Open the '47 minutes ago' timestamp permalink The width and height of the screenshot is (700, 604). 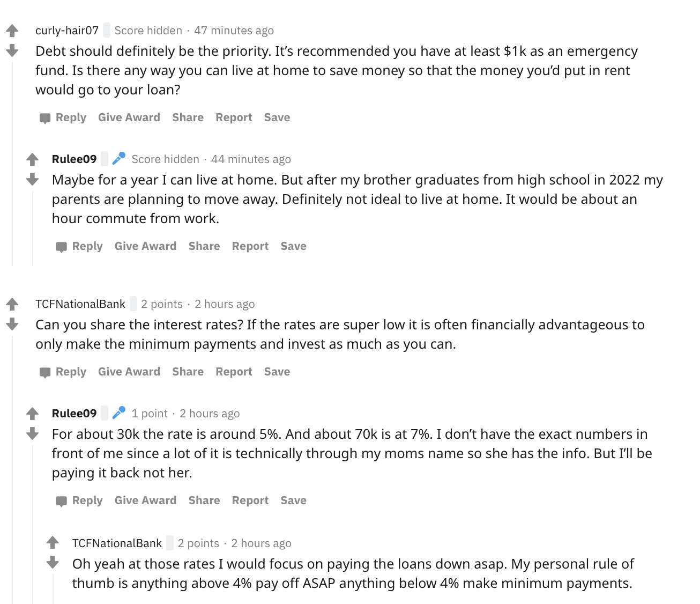point(234,31)
